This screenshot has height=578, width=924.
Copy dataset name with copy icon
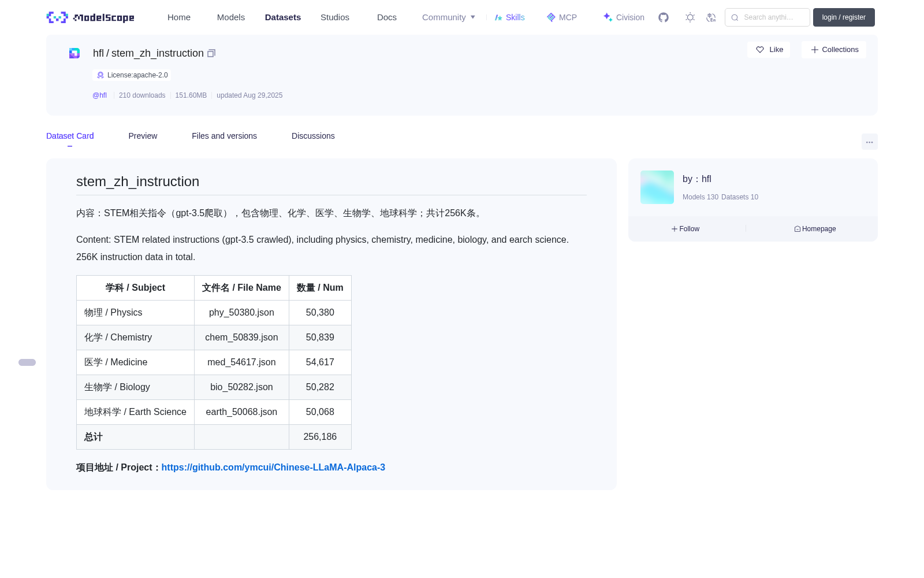tap(211, 53)
